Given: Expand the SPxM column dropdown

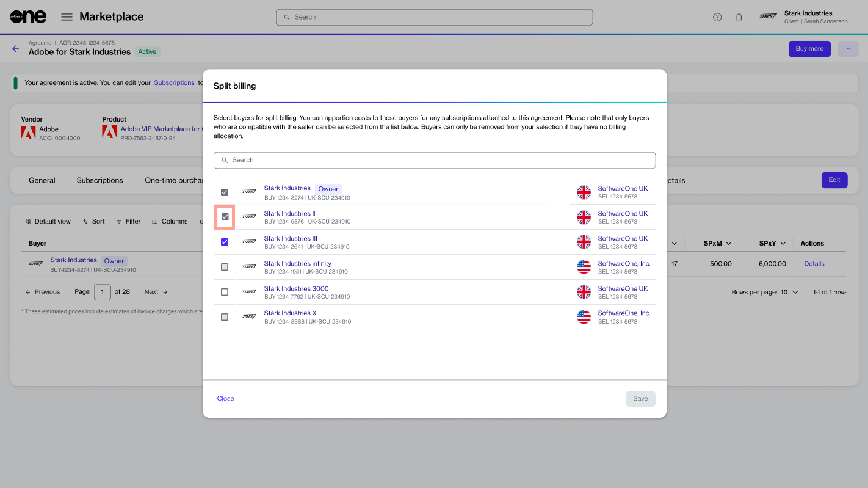Looking at the screenshot, I should point(729,243).
